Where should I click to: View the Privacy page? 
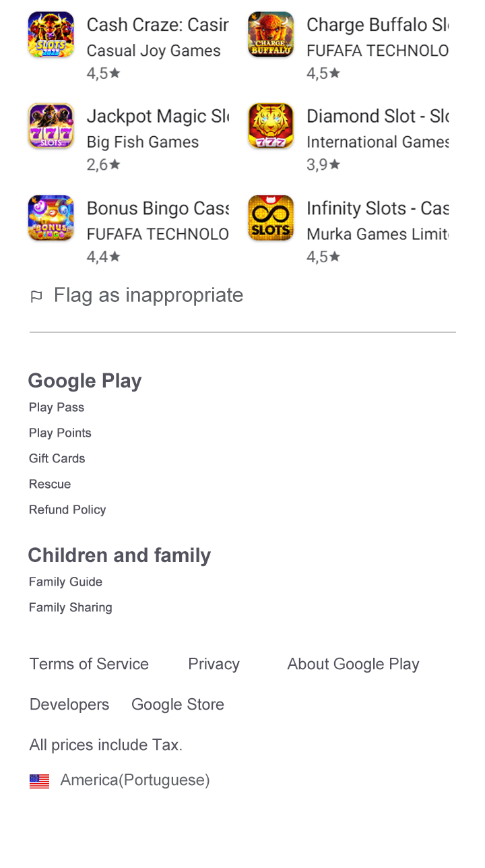tap(214, 664)
